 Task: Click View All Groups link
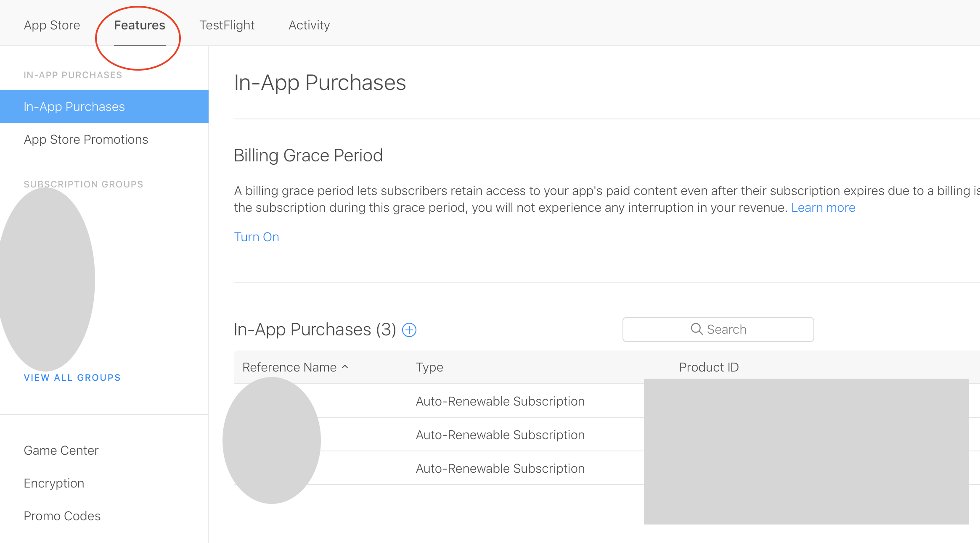(72, 377)
